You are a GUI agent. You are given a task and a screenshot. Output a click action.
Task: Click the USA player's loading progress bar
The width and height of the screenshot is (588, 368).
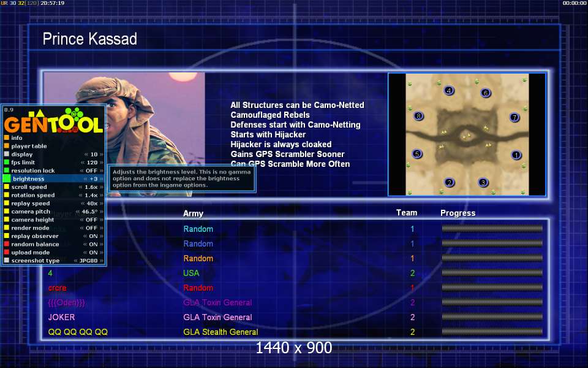[x=492, y=272]
